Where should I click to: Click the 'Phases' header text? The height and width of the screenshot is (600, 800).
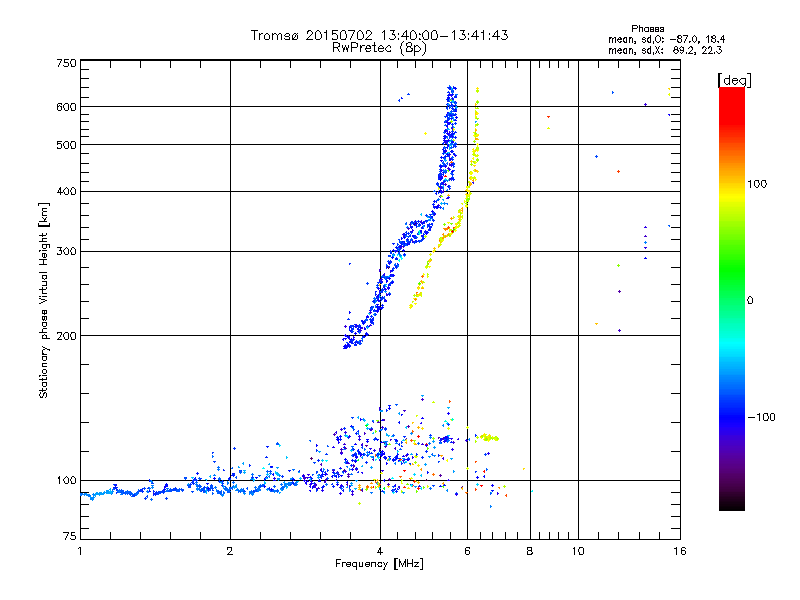click(x=647, y=29)
